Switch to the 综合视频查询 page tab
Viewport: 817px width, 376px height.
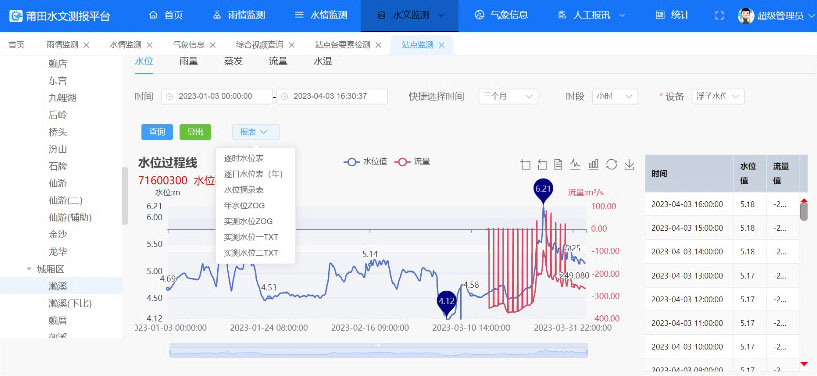click(259, 45)
